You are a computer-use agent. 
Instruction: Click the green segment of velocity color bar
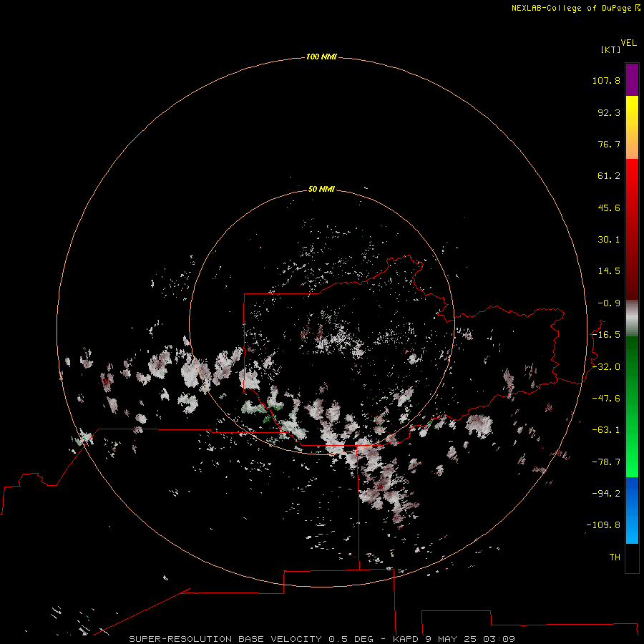[632, 406]
